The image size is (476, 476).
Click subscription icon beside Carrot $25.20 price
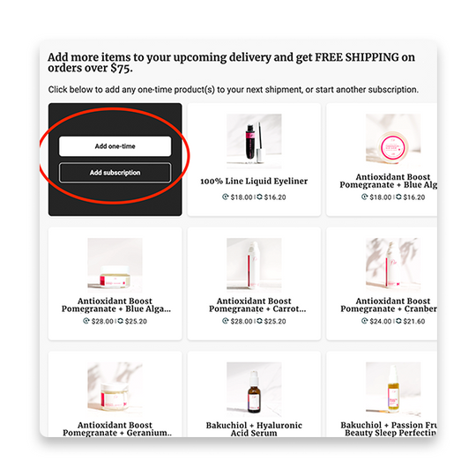[259, 321]
